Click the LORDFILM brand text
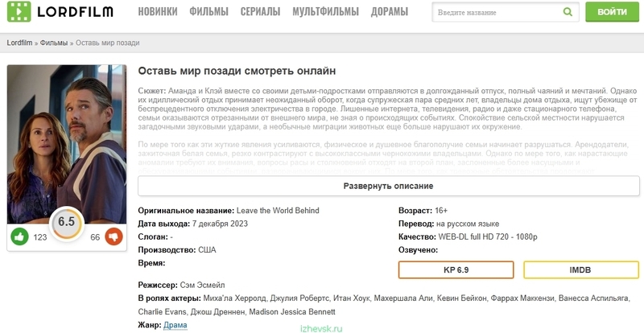The image size is (644, 333). (75, 12)
